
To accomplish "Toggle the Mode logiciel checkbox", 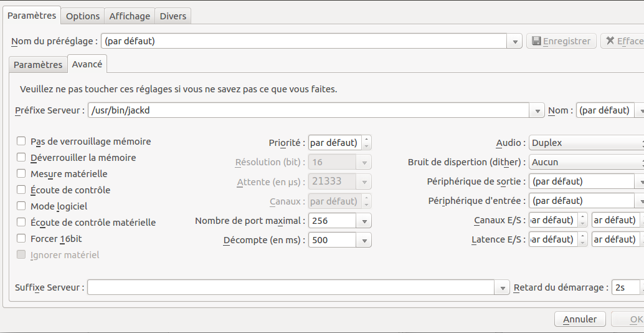I will (x=21, y=206).
